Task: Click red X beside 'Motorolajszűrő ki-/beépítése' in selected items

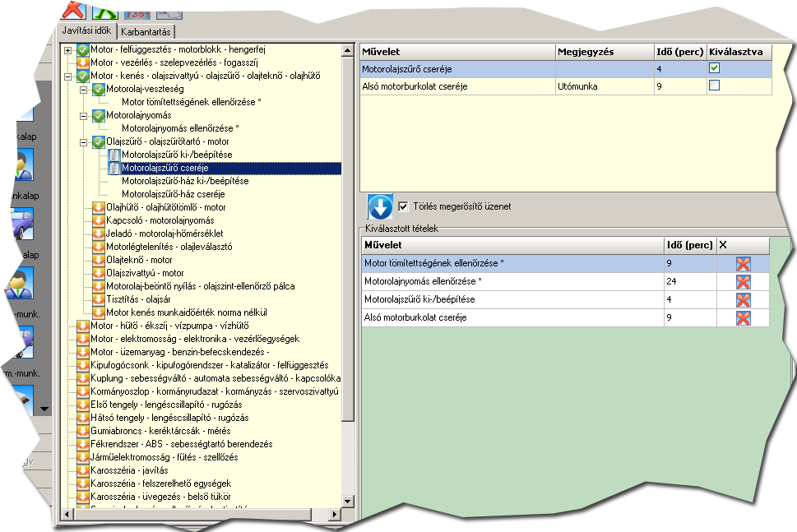Action: [744, 299]
